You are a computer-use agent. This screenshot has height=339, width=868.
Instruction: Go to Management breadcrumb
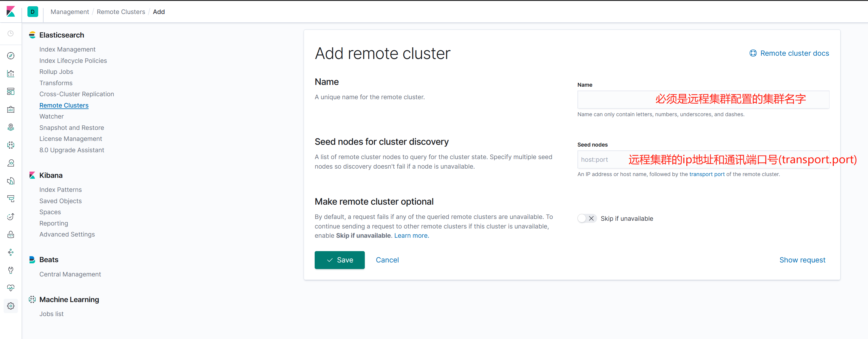[70, 12]
